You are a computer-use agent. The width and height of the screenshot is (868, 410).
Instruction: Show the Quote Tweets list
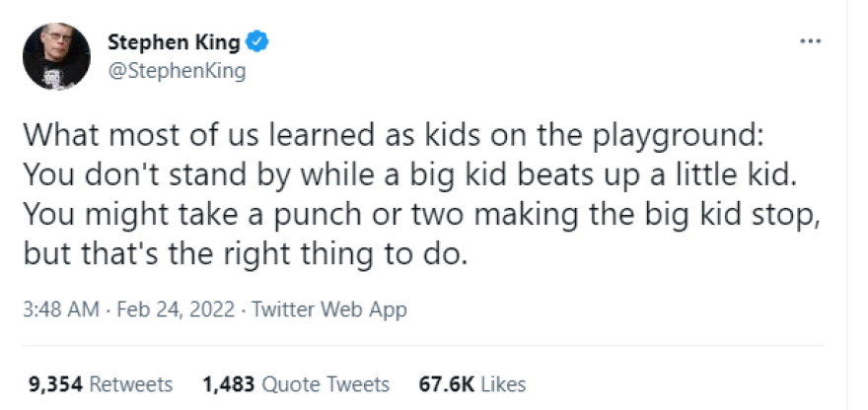click(x=324, y=384)
